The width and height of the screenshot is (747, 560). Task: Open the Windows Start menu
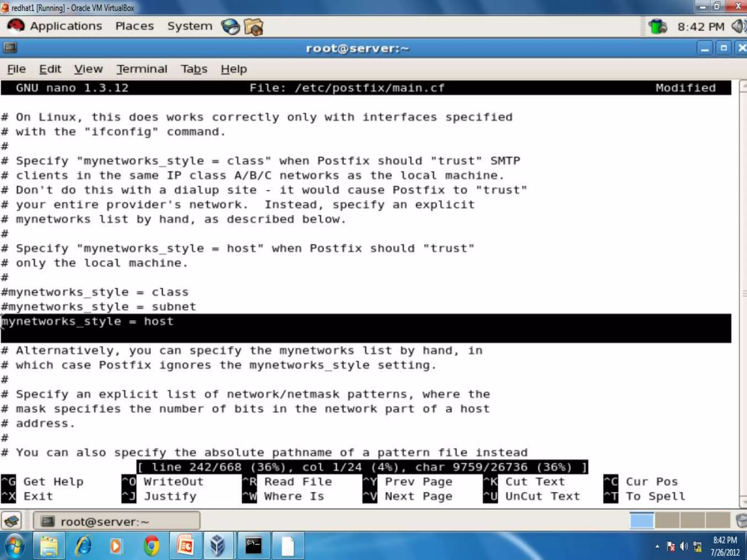coord(15,545)
